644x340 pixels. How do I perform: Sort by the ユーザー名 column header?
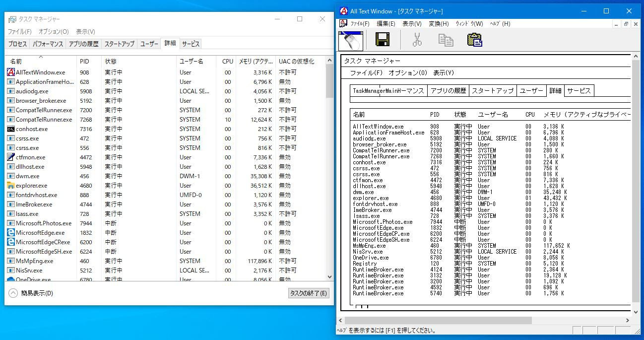(x=196, y=62)
